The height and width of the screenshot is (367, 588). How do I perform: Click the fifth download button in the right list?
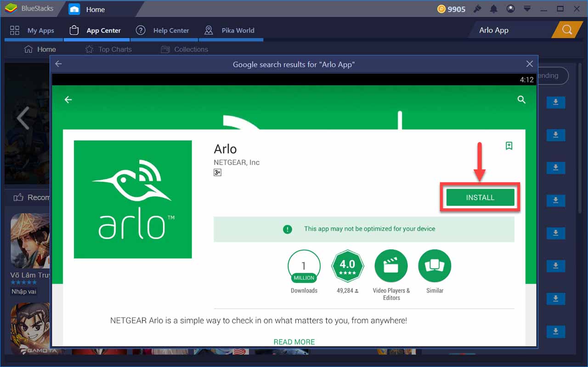555,233
